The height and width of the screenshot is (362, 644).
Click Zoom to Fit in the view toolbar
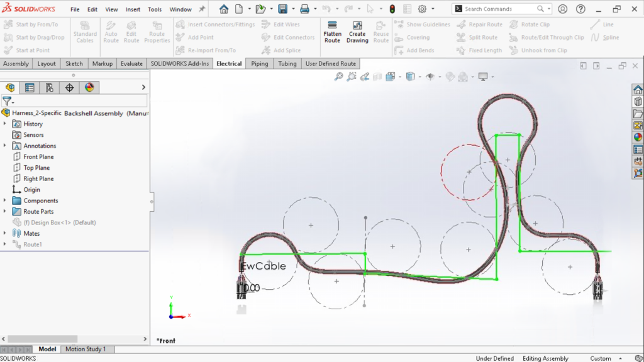pos(338,75)
